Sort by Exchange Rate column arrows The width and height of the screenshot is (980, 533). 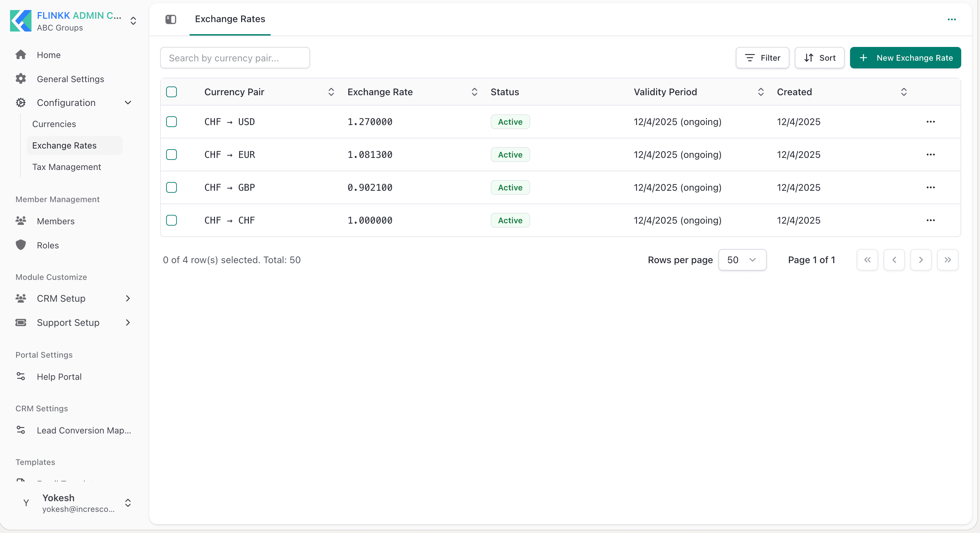pyautogui.click(x=474, y=92)
